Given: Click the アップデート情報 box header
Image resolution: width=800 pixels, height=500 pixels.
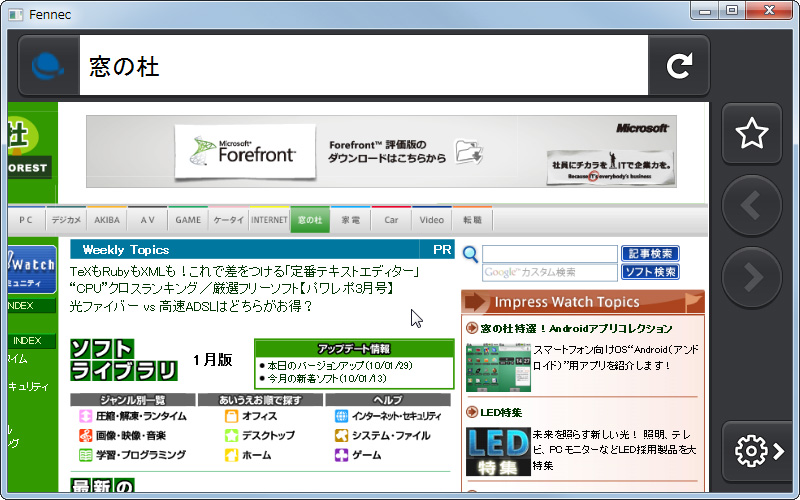Looking at the screenshot, I should click(354, 349).
